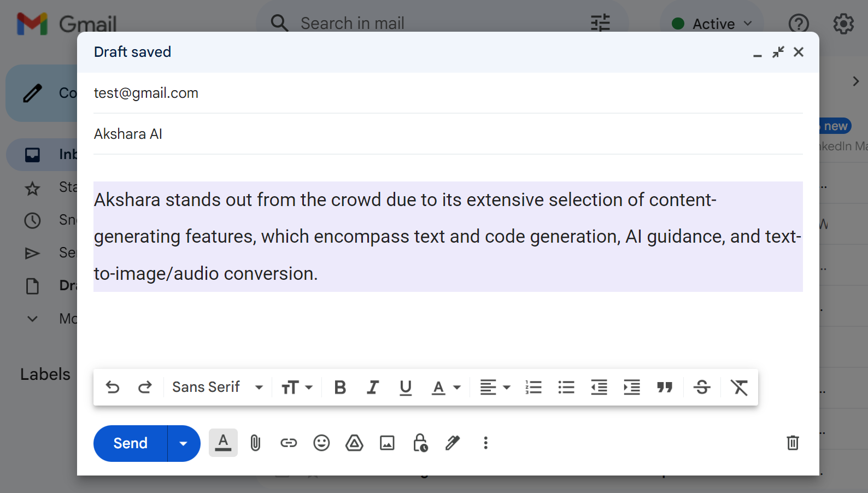The width and height of the screenshot is (868, 493).
Task: Insert a photo into the message
Action: point(387,443)
